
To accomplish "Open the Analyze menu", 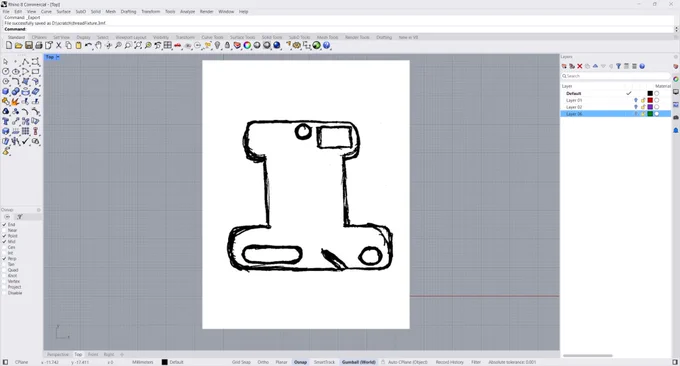I will tap(187, 12).
